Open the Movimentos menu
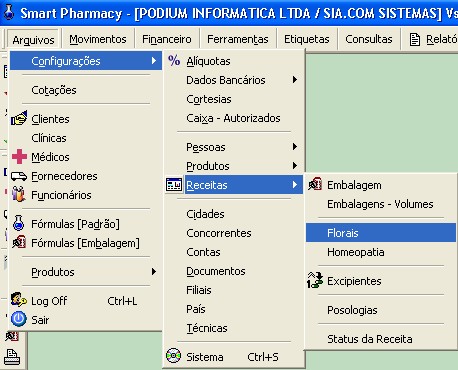Screen dimensions: 458x370 coord(98,39)
